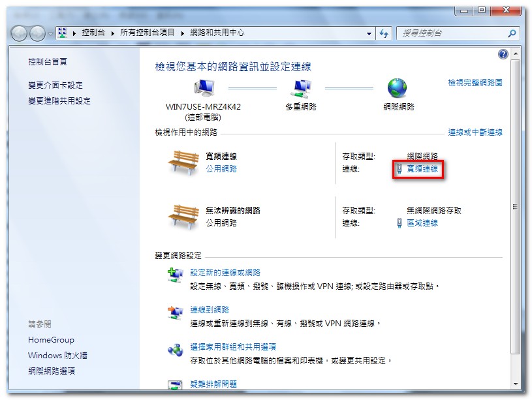Open 變更進階共用設定 in the left sidebar
The image size is (532, 400).
point(59,101)
